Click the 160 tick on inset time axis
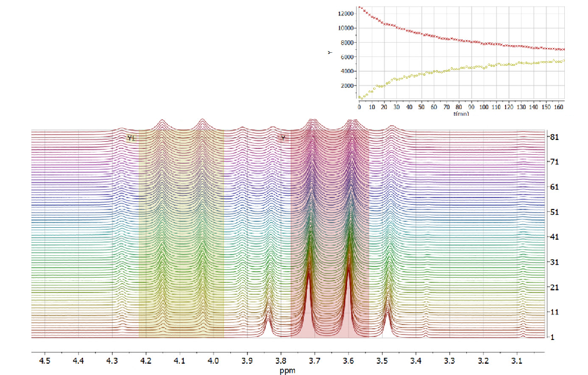Image resolution: width=588 pixels, height=375 pixels. tap(558, 107)
